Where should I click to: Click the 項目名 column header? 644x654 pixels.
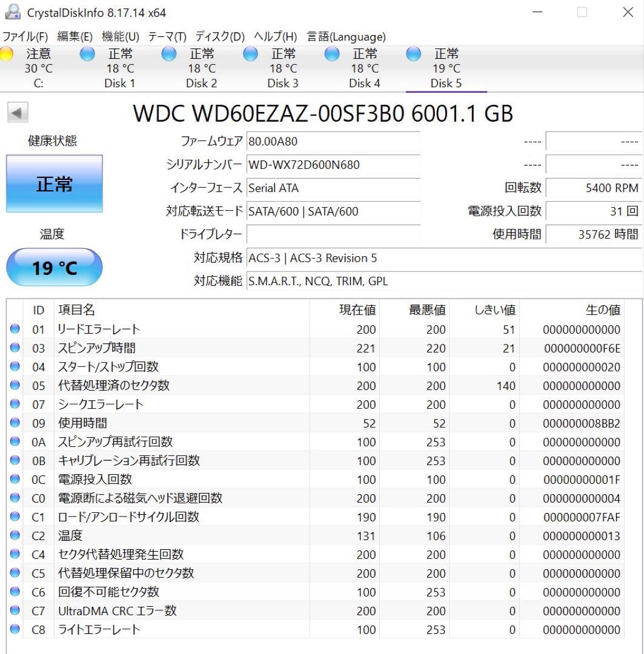pyautogui.click(x=182, y=310)
